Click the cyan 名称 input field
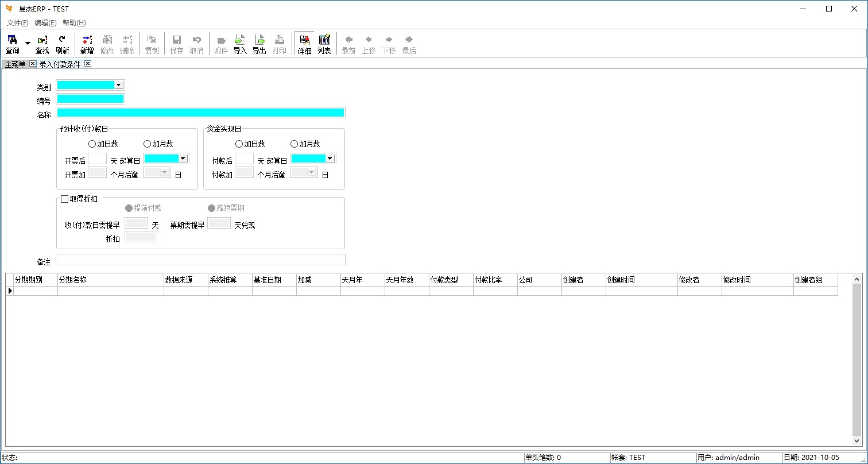Image resolution: width=868 pixels, height=464 pixels. click(200, 113)
